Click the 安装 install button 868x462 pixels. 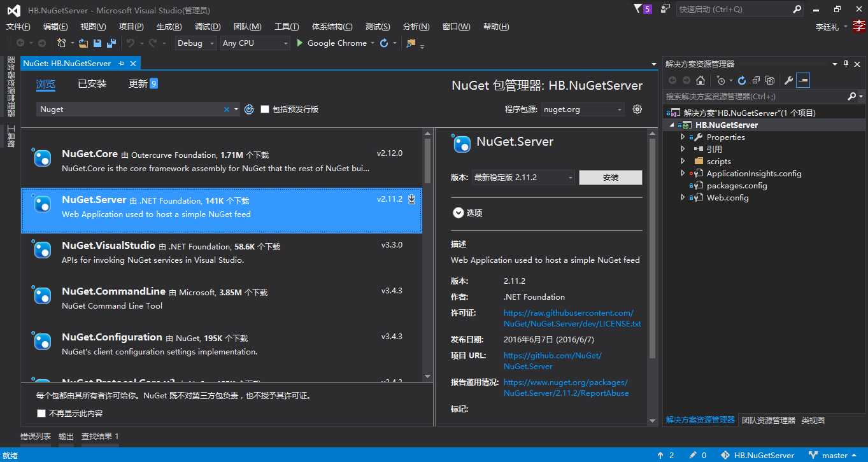tap(611, 178)
